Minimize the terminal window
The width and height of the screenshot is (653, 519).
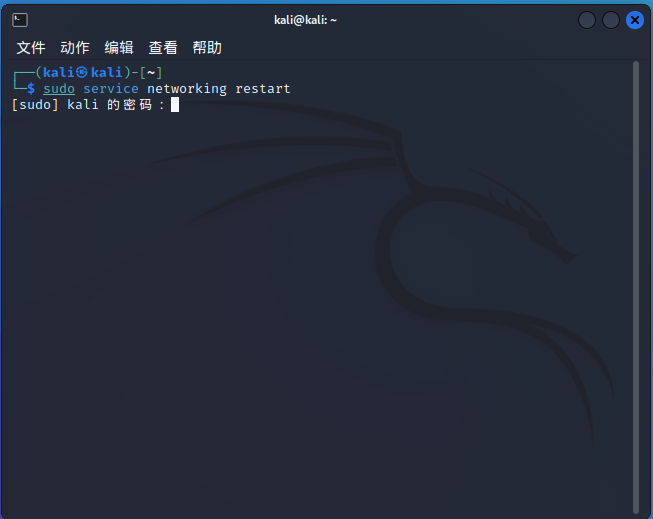(x=587, y=20)
